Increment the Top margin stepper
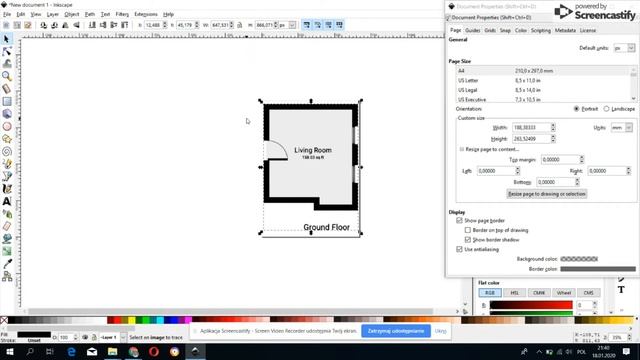 click(x=582, y=158)
